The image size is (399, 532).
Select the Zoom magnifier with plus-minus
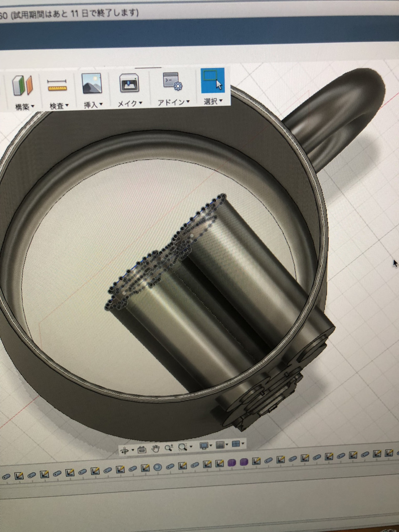tap(169, 448)
